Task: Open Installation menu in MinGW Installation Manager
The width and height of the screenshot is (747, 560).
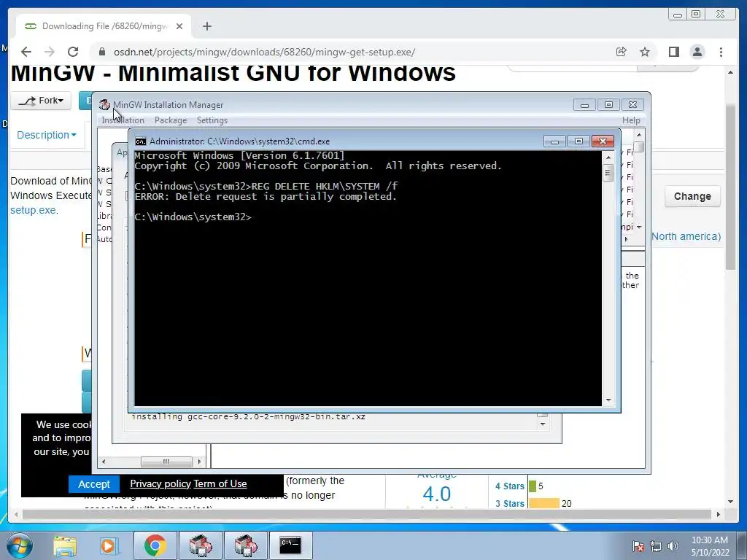Action: point(123,120)
